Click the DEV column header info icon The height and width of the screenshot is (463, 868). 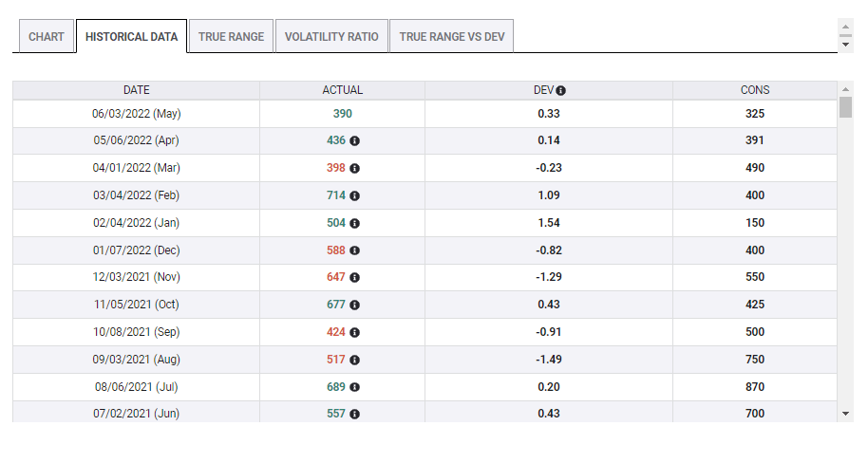tap(561, 91)
